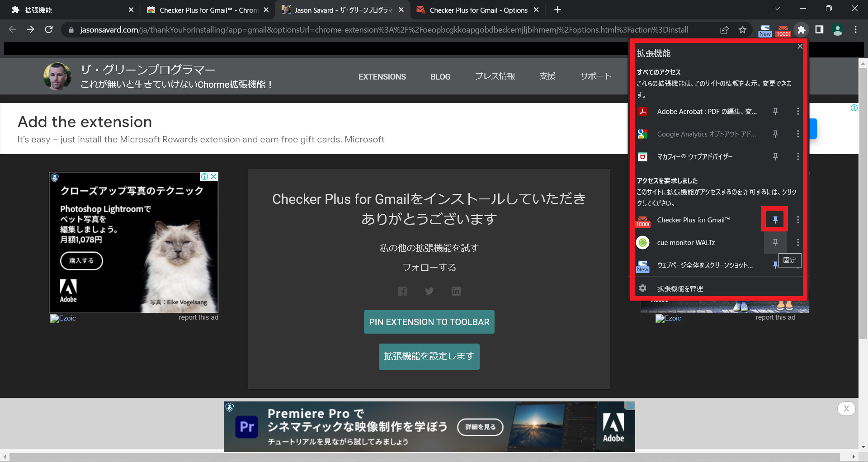The height and width of the screenshot is (462, 868).
Task: Click the address bar URL
Action: (384, 30)
